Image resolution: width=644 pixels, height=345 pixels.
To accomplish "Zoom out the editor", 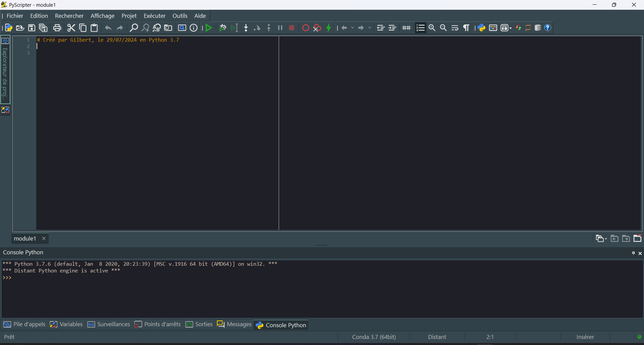I will [444, 28].
